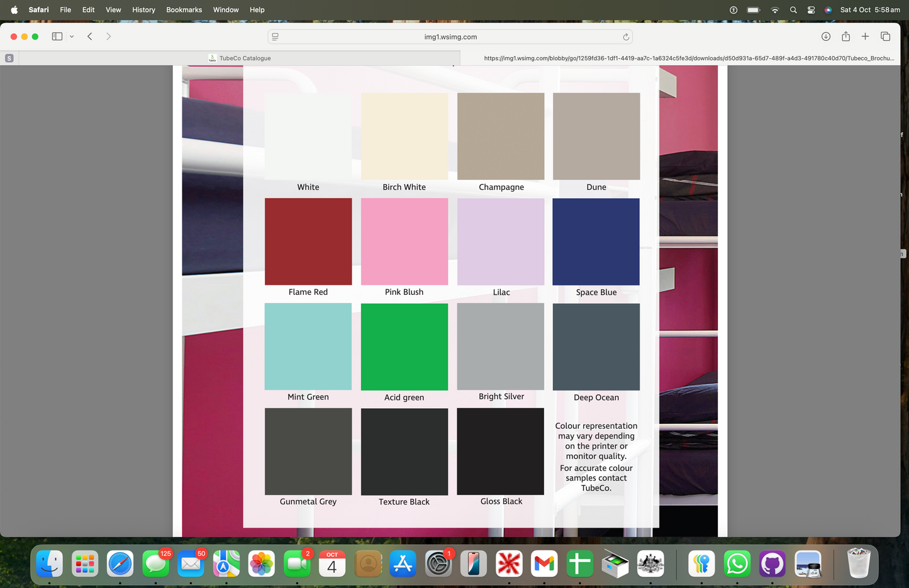Expand the sidebar options chevron dropdown

(x=72, y=36)
